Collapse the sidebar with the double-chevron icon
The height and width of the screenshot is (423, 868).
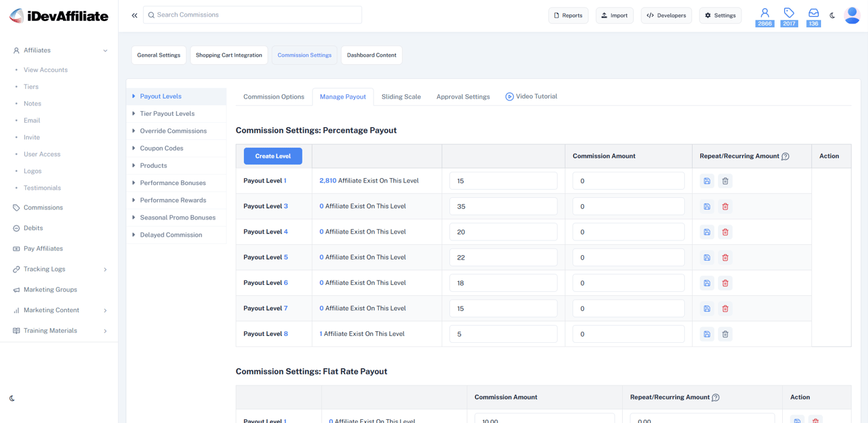(x=134, y=15)
